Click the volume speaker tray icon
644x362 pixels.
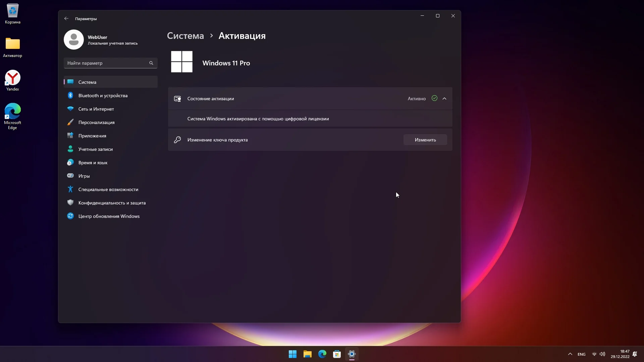(x=602, y=354)
